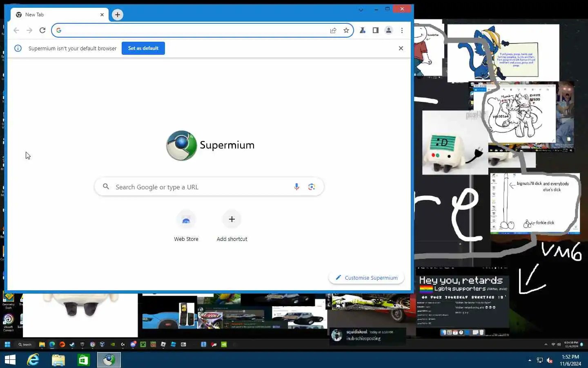Go back using the browser back arrow
This screenshot has width=588, height=368.
pyautogui.click(x=16, y=30)
